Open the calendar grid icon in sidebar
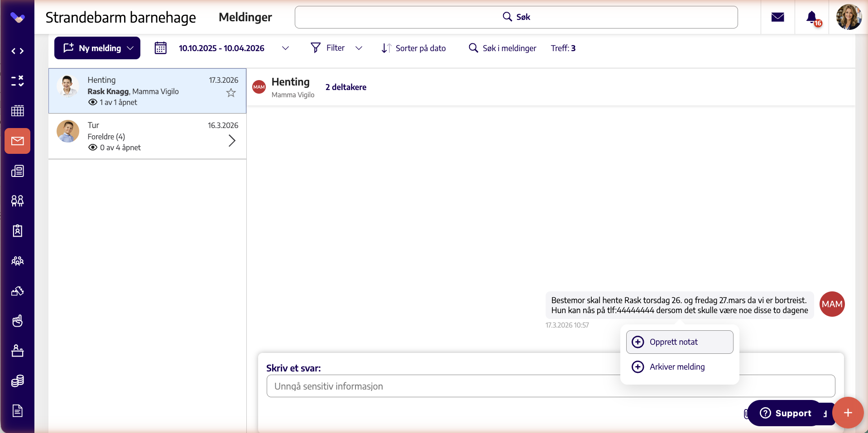 pyautogui.click(x=18, y=111)
